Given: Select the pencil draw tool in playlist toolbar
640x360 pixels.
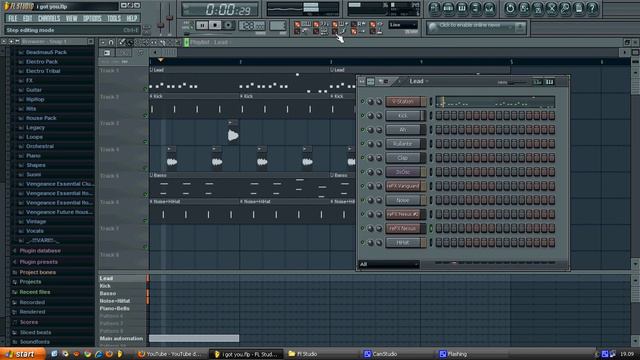Looking at the screenshot, I should pyautogui.click(x=122, y=42).
